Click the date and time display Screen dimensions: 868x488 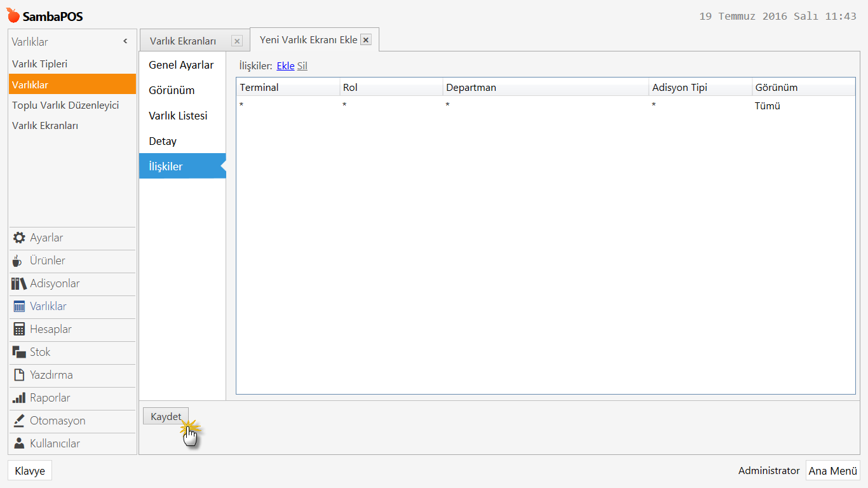pos(778,17)
